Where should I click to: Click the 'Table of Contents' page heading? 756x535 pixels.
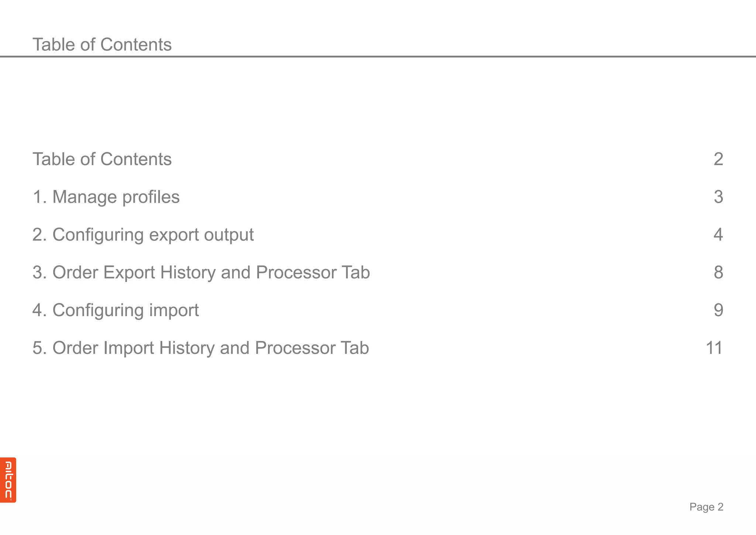(102, 44)
